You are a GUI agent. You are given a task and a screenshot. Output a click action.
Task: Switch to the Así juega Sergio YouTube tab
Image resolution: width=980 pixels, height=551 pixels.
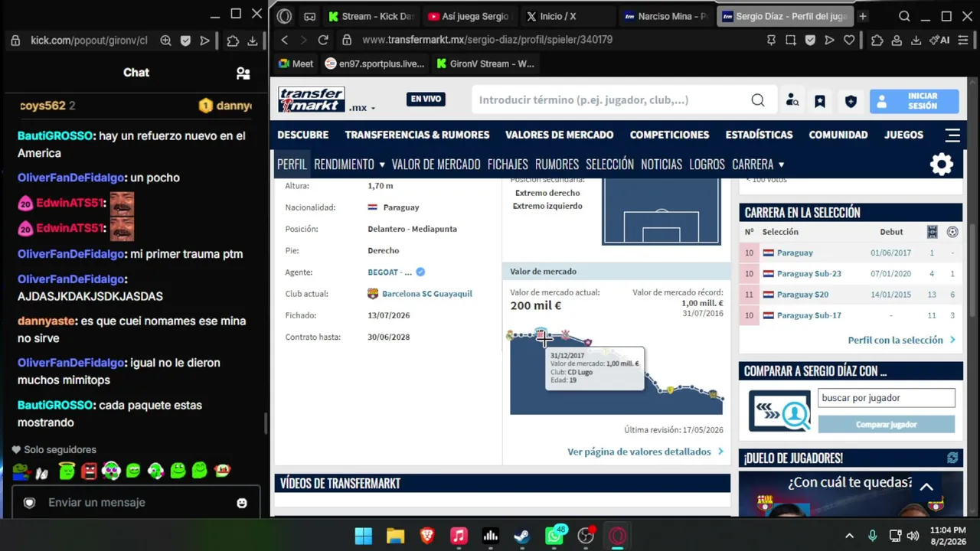click(x=468, y=16)
